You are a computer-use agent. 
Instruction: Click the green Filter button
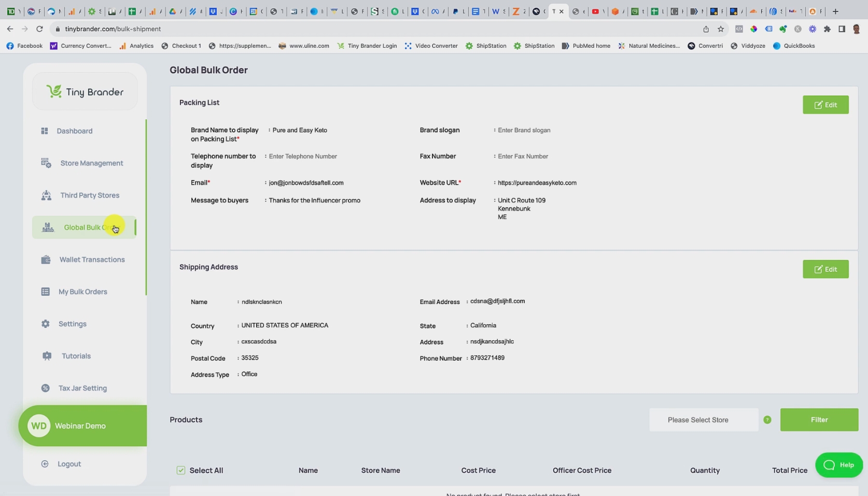tap(819, 420)
